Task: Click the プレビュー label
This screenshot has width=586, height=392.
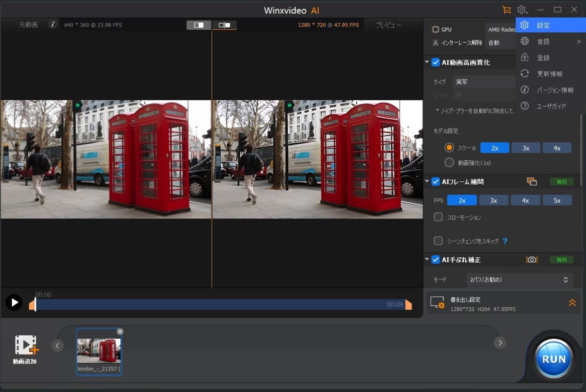Action: click(x=388, y=25)
